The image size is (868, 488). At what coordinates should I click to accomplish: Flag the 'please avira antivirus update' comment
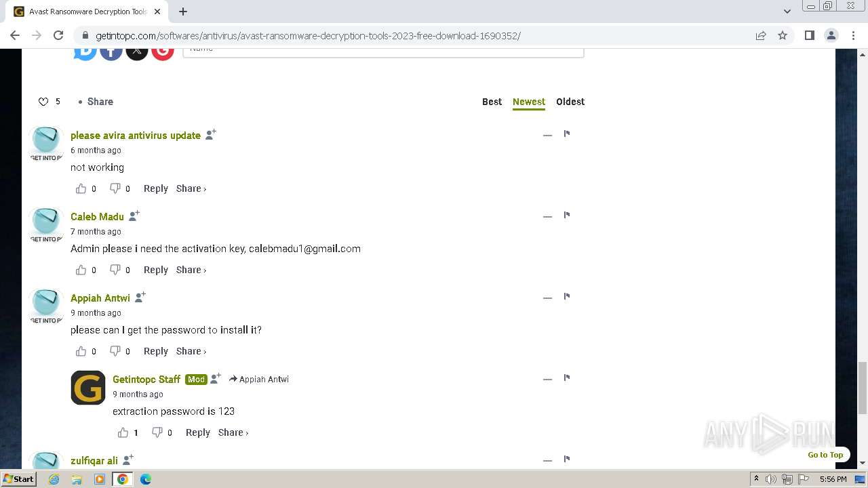click(567, 134)
